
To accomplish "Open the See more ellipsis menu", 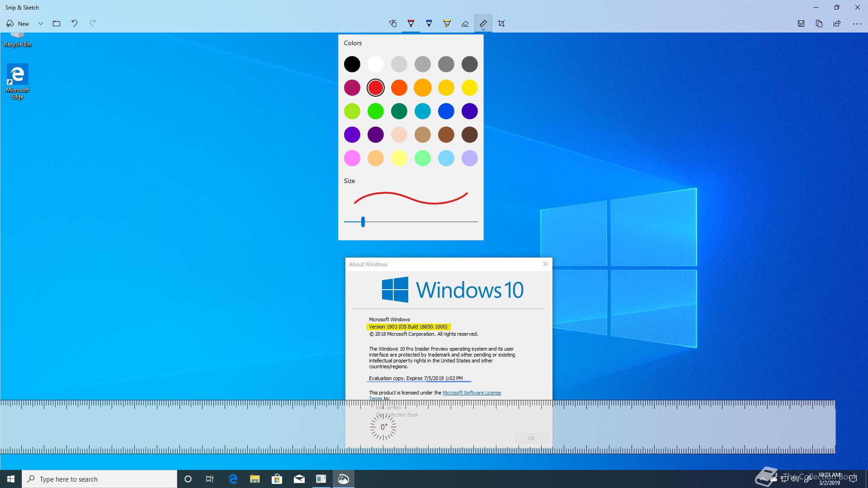I will click(857, 23).
